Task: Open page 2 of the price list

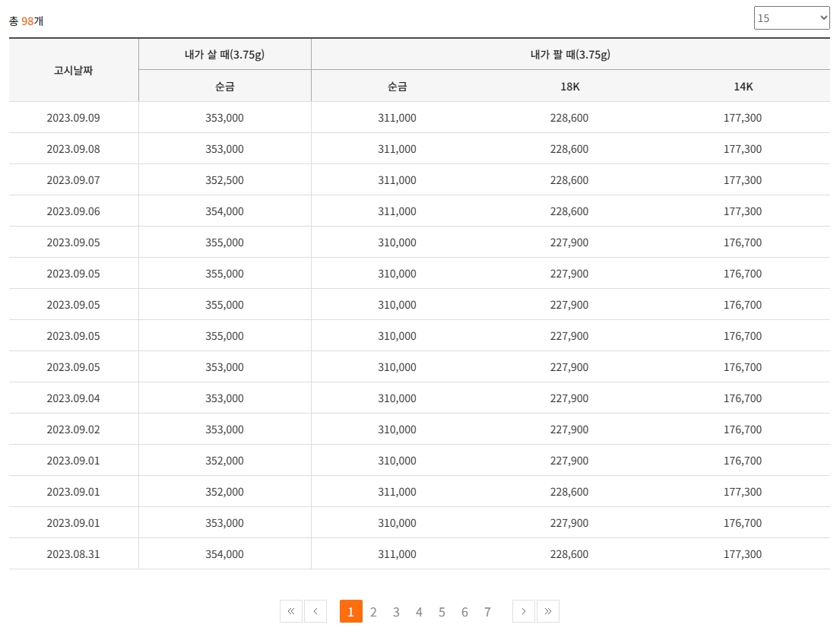Action: [373, 611]
